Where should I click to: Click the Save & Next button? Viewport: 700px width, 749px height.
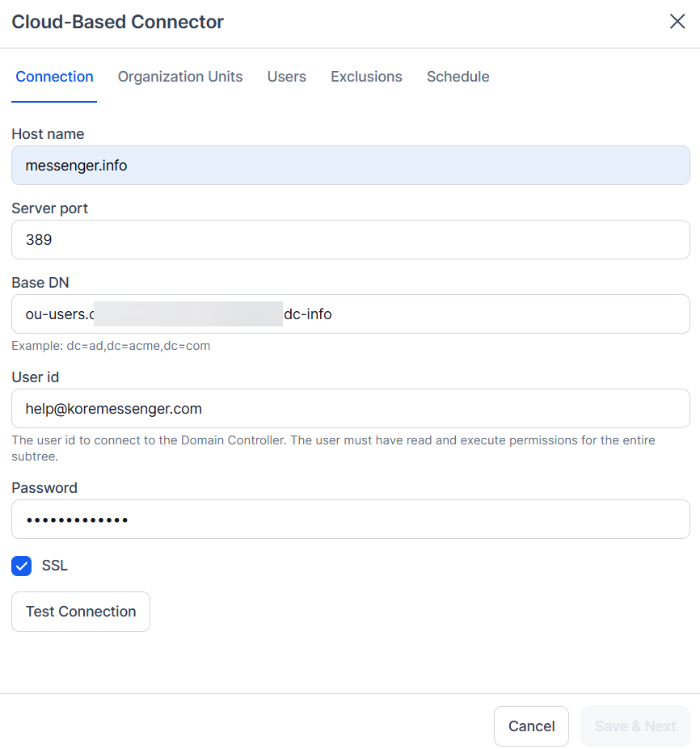tap(635, 726)
